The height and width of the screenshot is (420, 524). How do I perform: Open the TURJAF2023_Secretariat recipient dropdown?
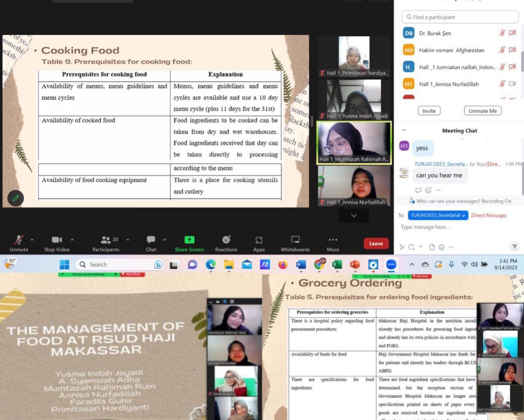438,215
